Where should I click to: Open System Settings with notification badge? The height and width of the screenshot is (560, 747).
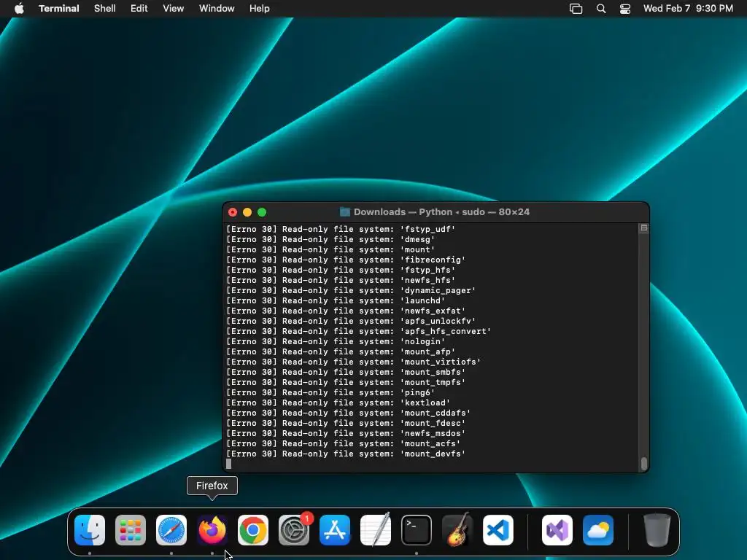pyautogui.click(x=294, y=530)
